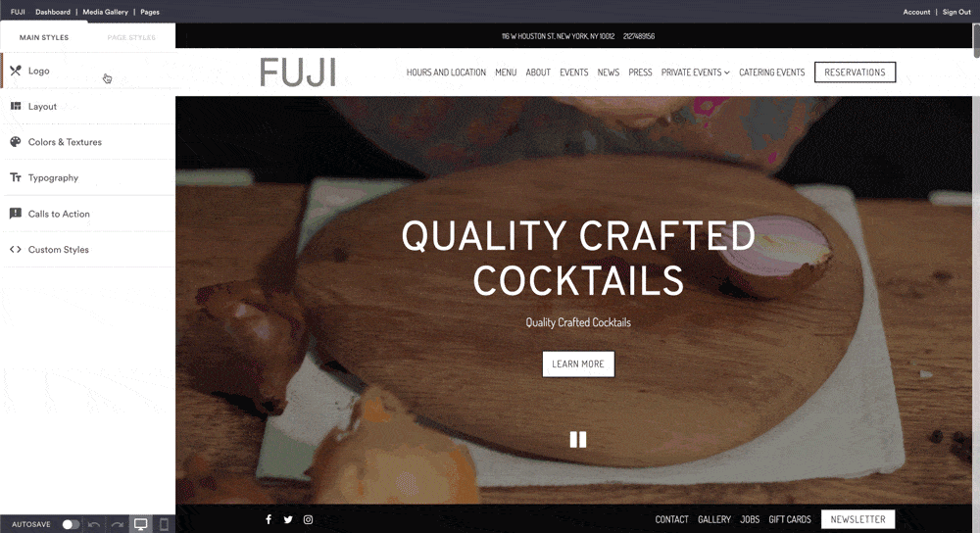
Task: Pause the hero slideshow
Action: tap(578, 439)
